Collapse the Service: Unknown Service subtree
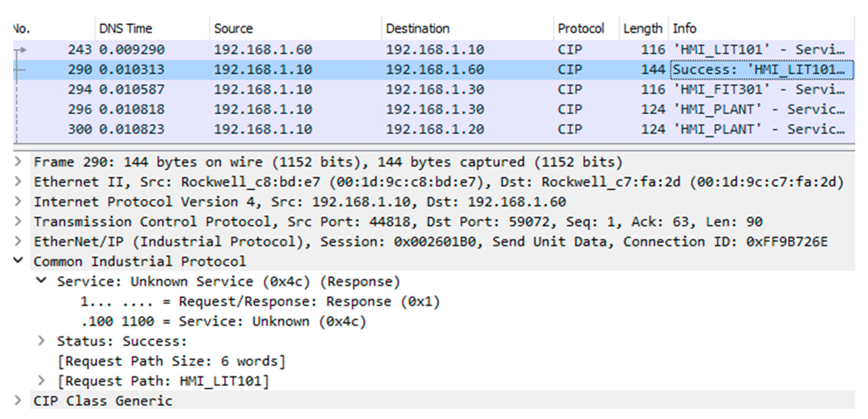The height and width of the screenshot is (419, 868). tap(41, 280)
